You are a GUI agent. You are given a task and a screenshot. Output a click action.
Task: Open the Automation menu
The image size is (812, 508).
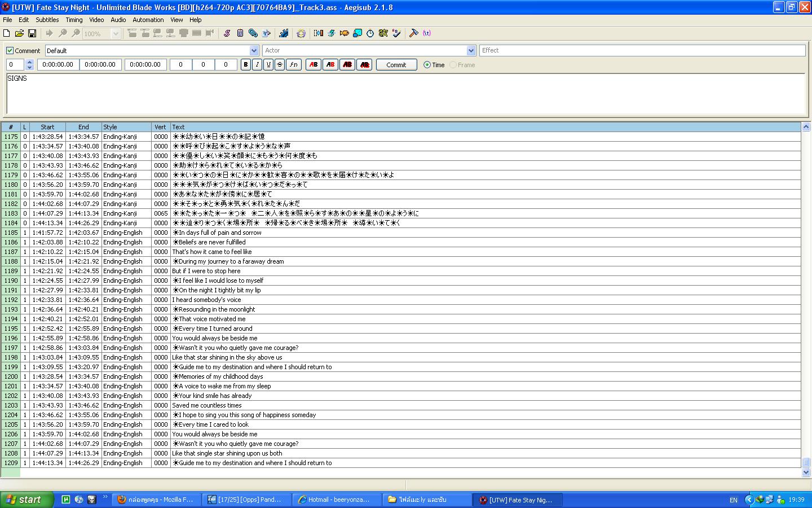(x=148, y=20)
